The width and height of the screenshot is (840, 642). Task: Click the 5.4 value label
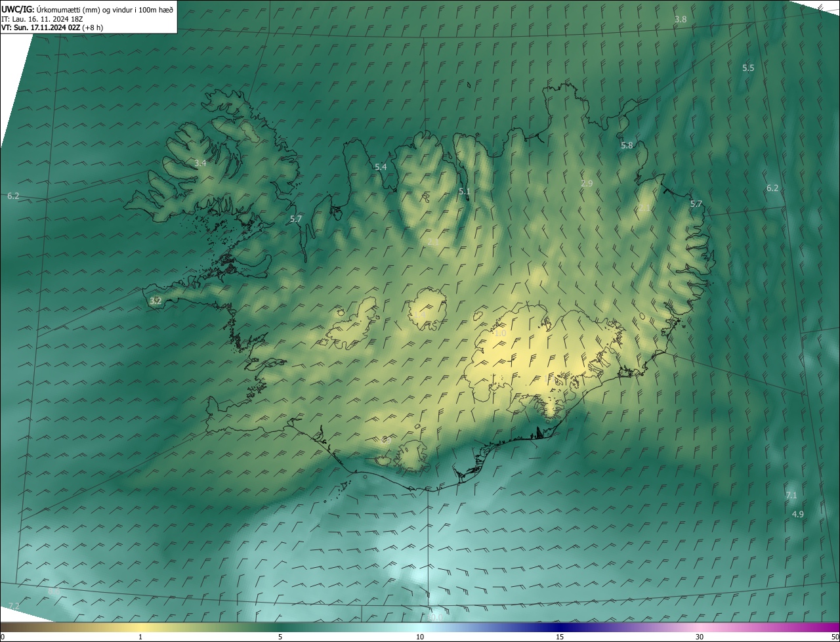(x=381, y=167)
